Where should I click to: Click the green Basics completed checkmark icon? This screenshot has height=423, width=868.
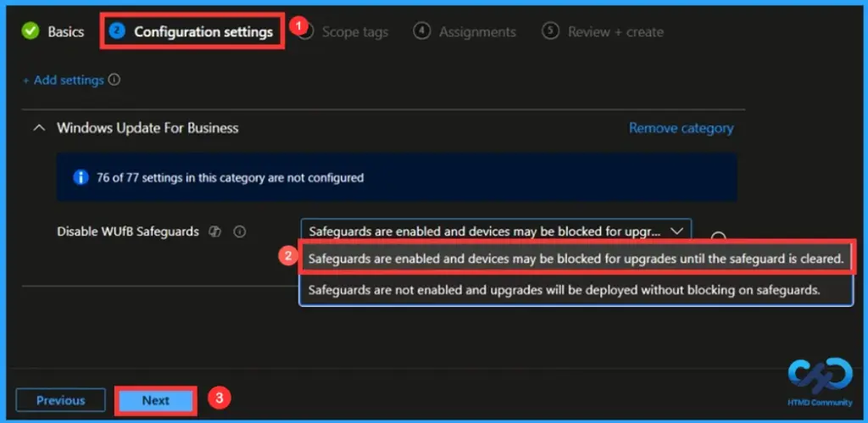[31, 31]
